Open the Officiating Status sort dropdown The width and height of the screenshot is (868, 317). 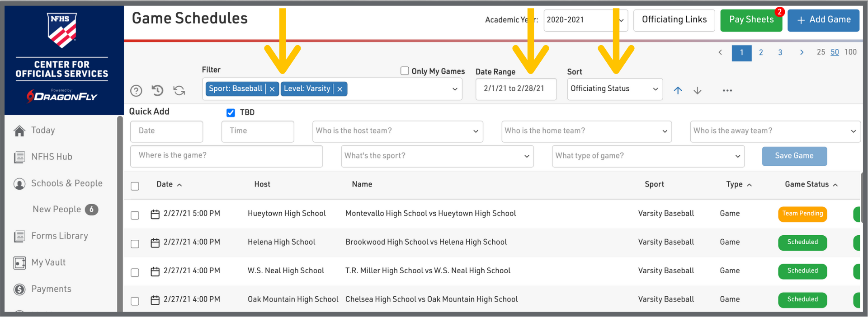pyautogui.click(x=614, y=89)
